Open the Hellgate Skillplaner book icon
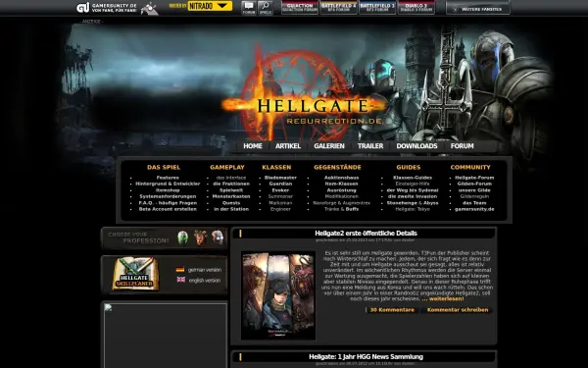Image resolution: width=588 pixels, height=368 pixels. pyautogui.click(x=135, y=274)
